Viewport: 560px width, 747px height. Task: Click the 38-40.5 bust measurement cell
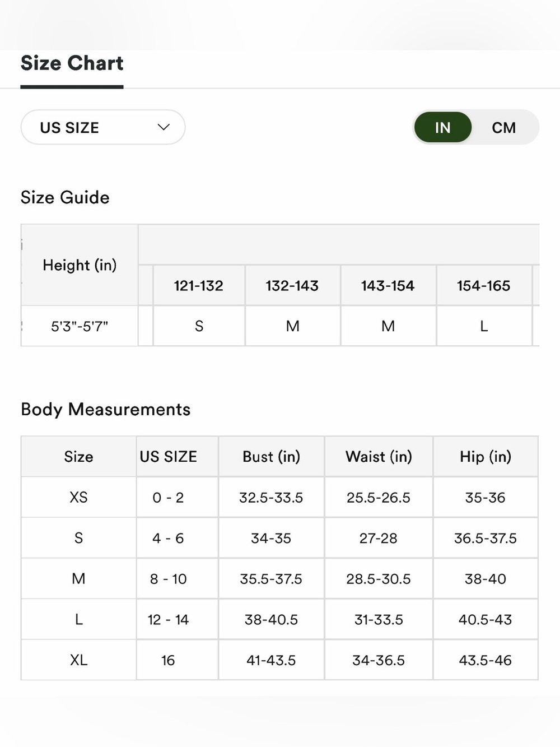[272, 620]
